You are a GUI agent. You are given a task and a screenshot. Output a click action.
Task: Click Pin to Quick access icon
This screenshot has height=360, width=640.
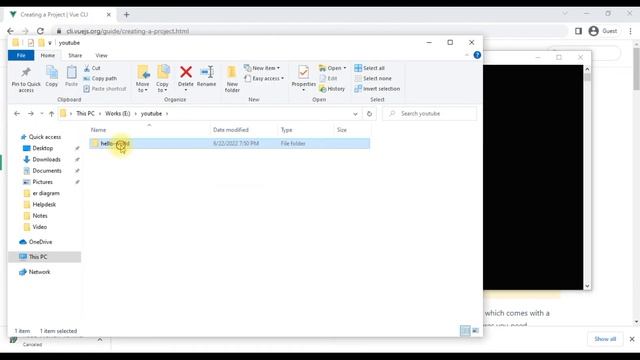click(x=26, y=79)
